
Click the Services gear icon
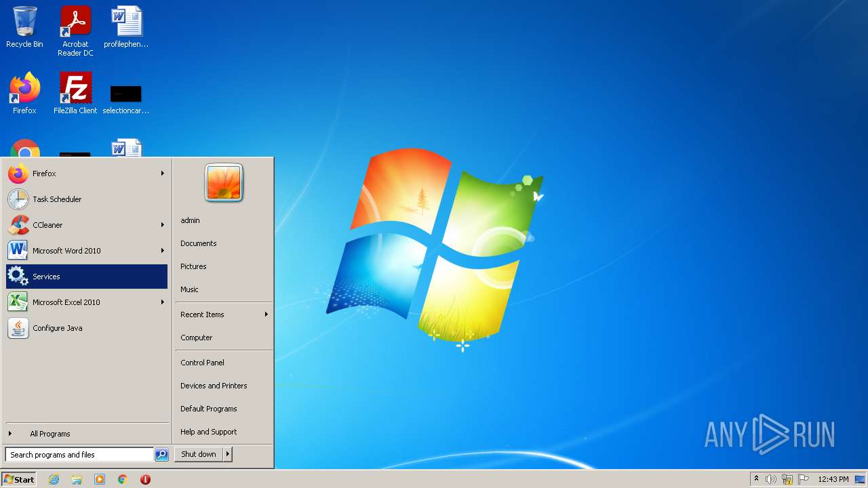pos(18,277)
